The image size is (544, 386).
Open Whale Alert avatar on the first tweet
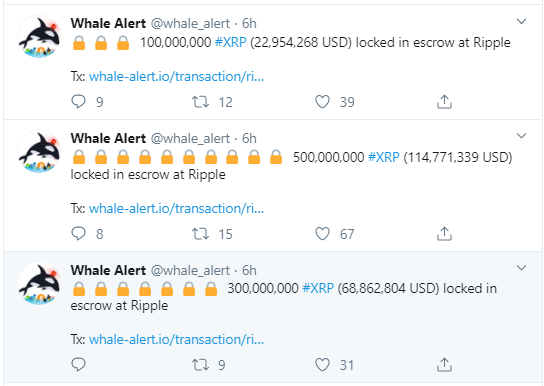pyautogui.click(x=40, y=36)
